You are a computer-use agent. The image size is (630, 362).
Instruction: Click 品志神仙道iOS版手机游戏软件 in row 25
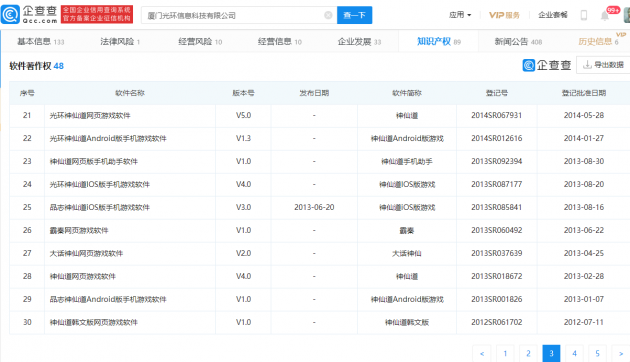click(x=100, y=207)
